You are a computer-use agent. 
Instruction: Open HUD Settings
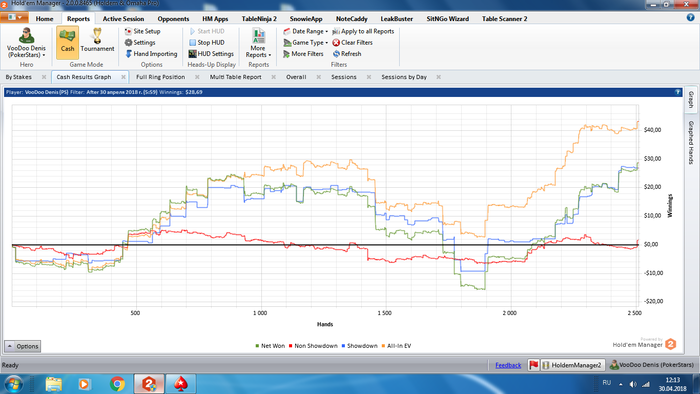[x=211, y=54]
